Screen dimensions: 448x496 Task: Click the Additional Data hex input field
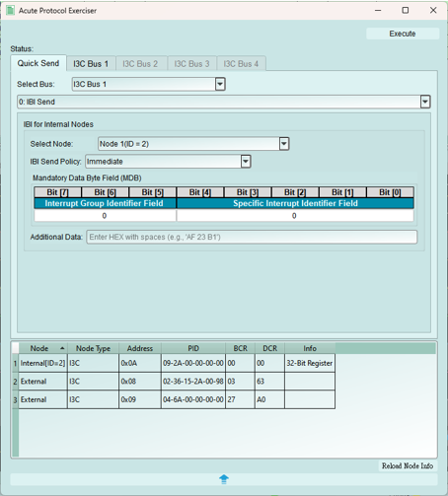(x=252, y=237)
